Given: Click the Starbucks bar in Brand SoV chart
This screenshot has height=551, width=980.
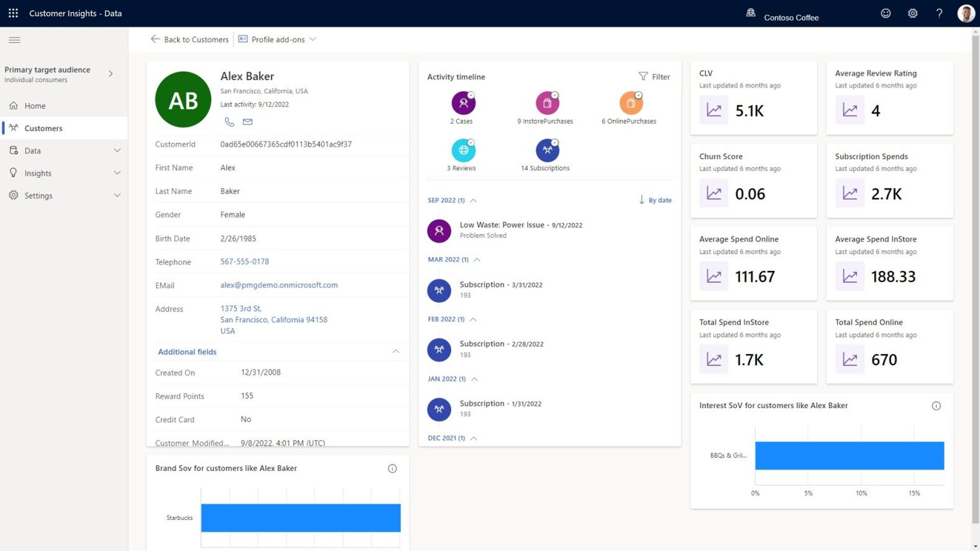Looking at the screenshot, I should 300,518.
